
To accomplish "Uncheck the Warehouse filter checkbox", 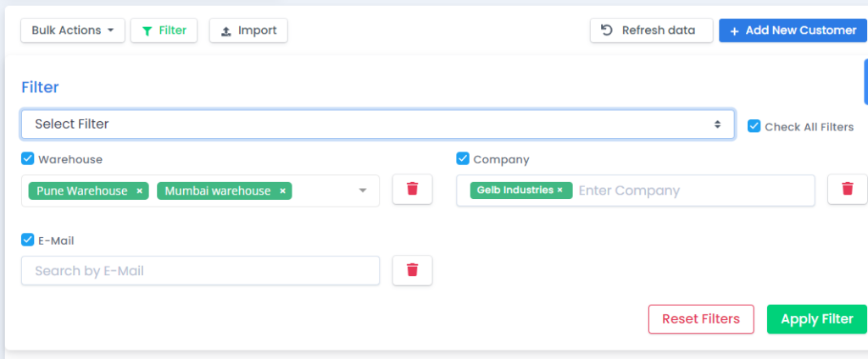I will [28, 159].
